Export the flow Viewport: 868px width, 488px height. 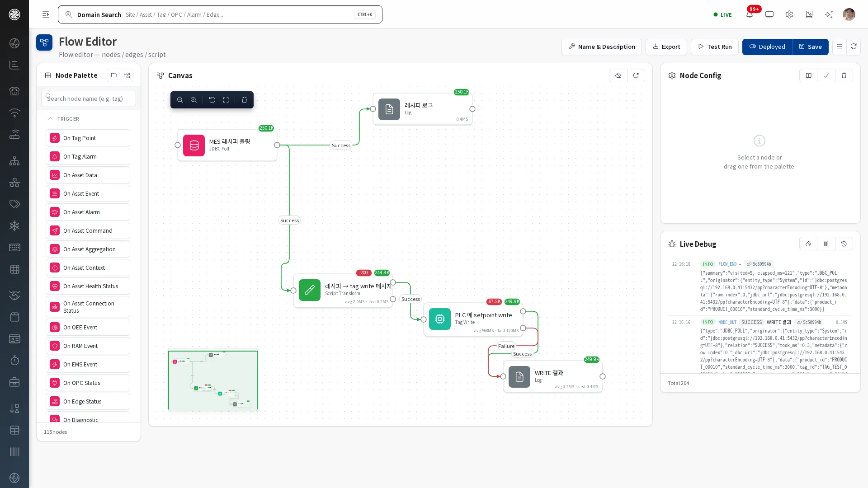[666, 47]
